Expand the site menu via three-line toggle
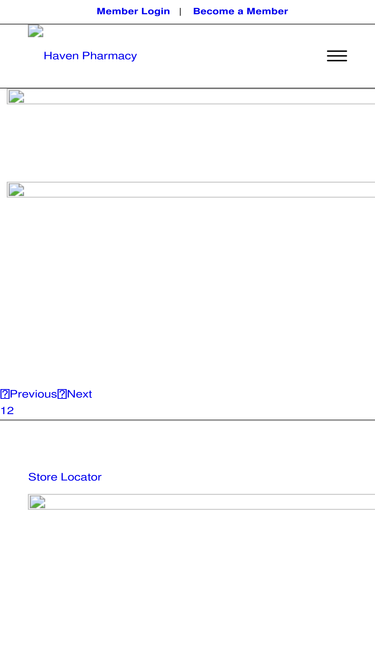This screenshot has height=667, width=375. tap(337, 56)
